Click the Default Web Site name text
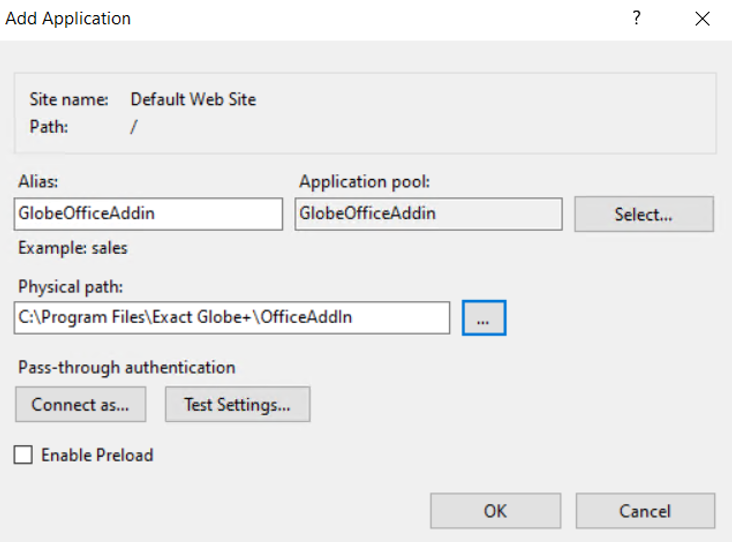 [x=193, y=99]
